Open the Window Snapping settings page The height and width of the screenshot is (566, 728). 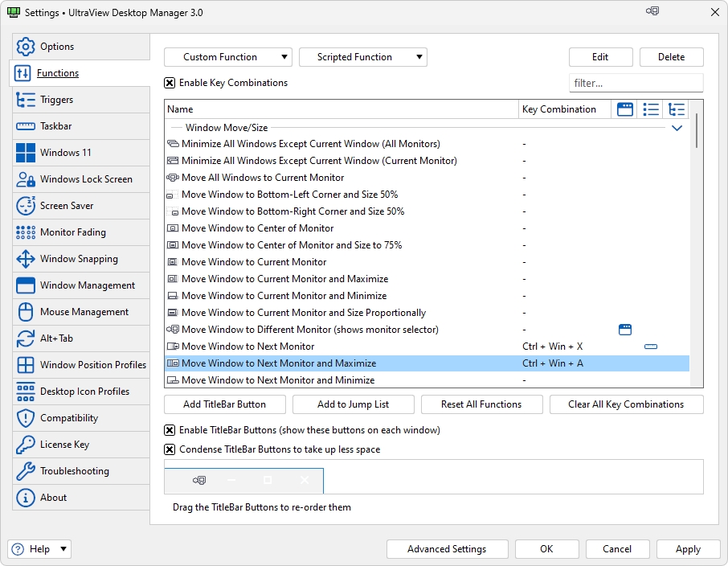pyautogui.click(x=79, y=259)
